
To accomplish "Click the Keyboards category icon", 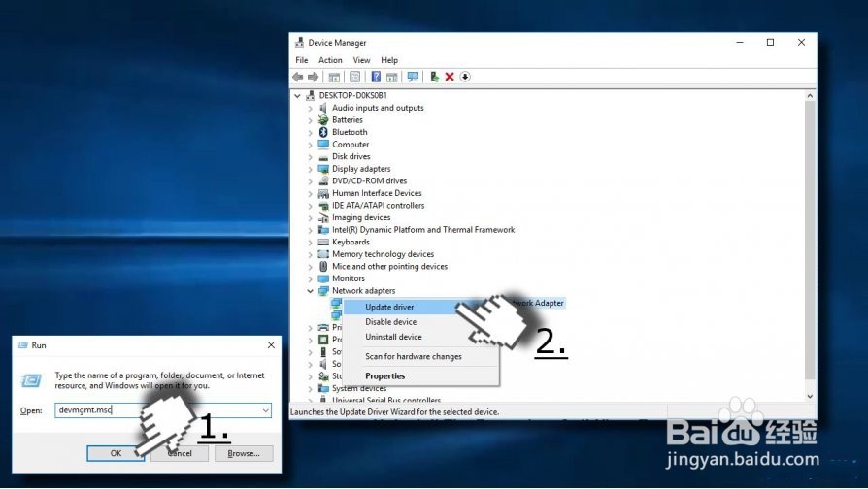I will click(x=323, y=243).
